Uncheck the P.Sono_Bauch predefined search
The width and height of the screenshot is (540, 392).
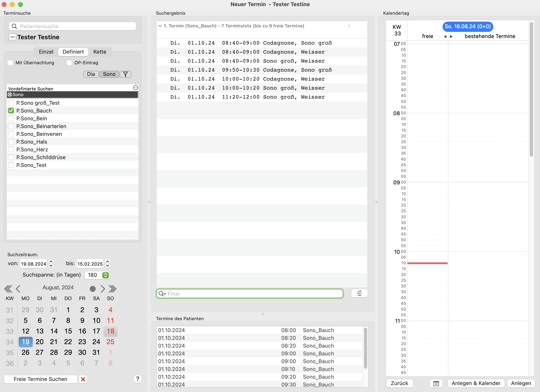[x=11, y=111]
